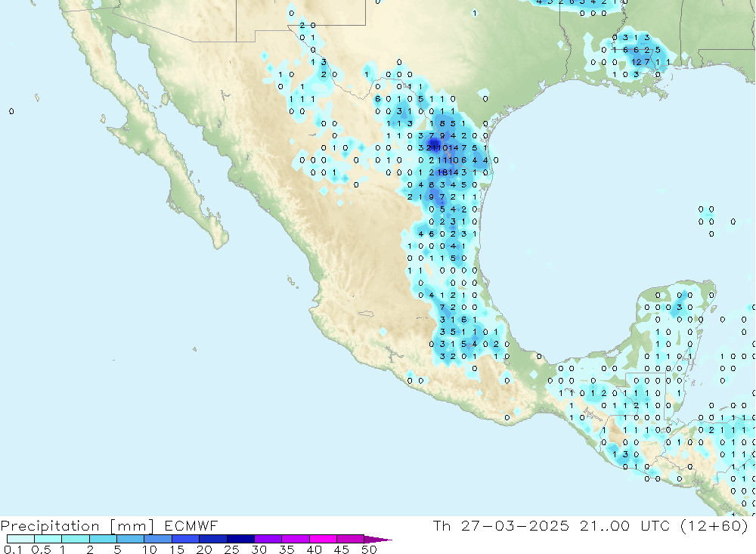Click the 'ECMWF' model label

coord(191,525)
